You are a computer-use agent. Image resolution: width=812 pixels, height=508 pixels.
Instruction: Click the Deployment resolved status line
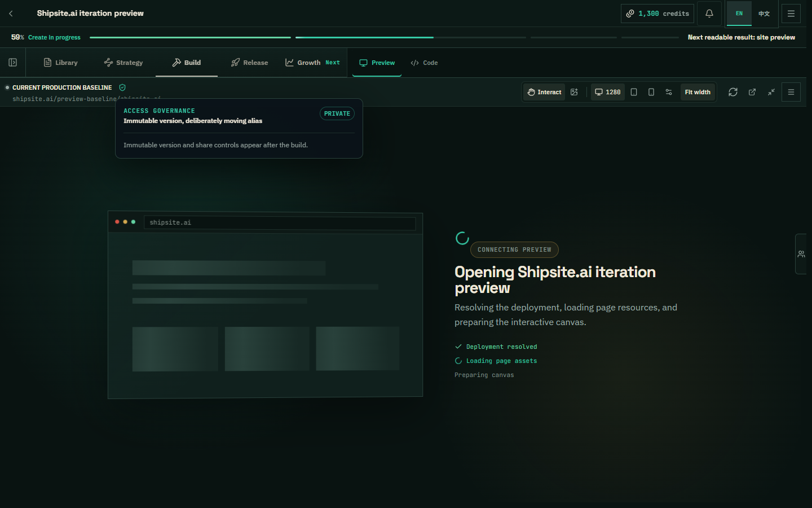click(x=496, y=347)
